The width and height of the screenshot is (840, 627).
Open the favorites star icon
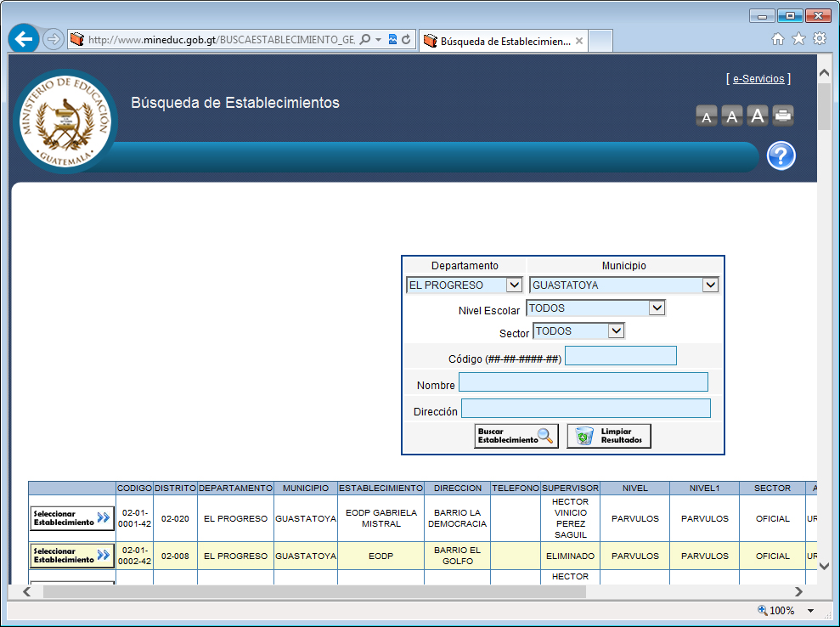coord(798,39)
